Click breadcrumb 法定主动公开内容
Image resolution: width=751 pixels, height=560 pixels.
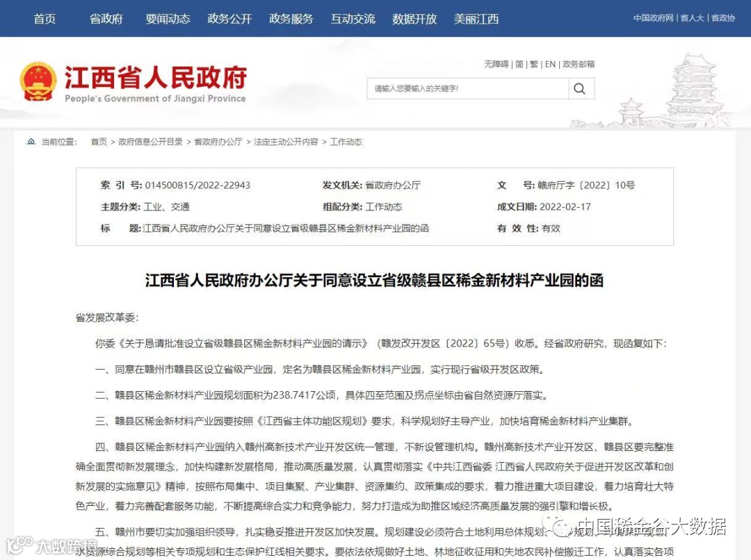286,142
